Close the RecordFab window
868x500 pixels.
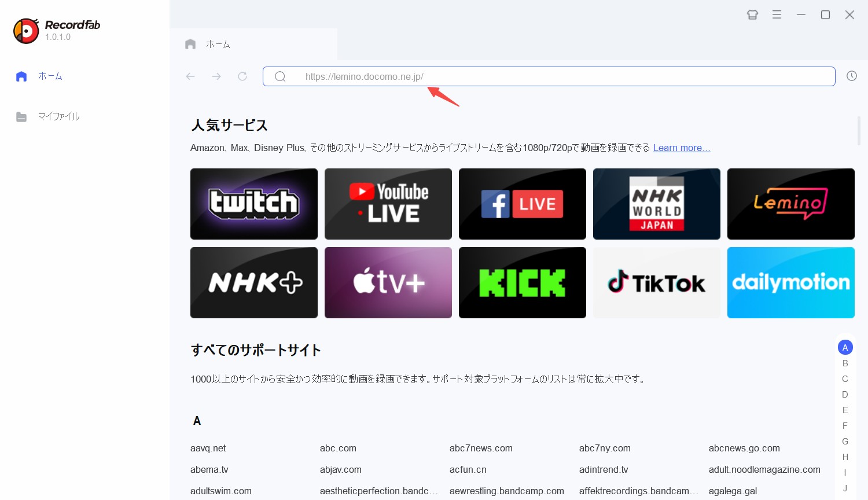pos(850,15)
